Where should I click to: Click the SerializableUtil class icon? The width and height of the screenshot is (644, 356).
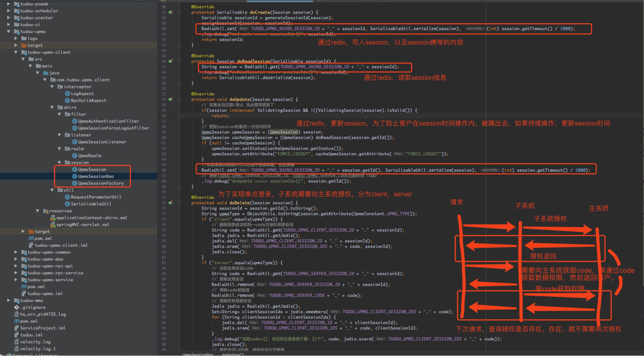67,204
